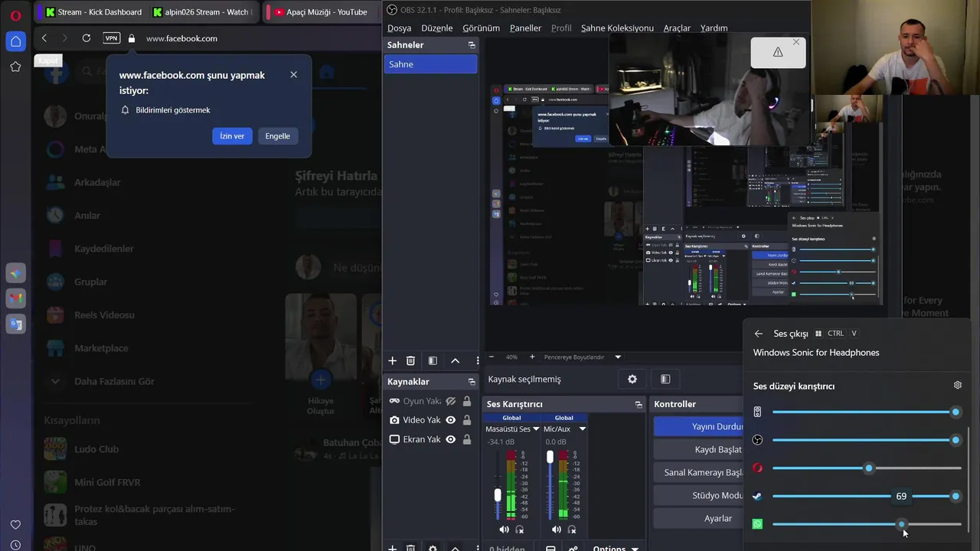Click the padlock site info icon
980x551 pixels.
point(132,38)
